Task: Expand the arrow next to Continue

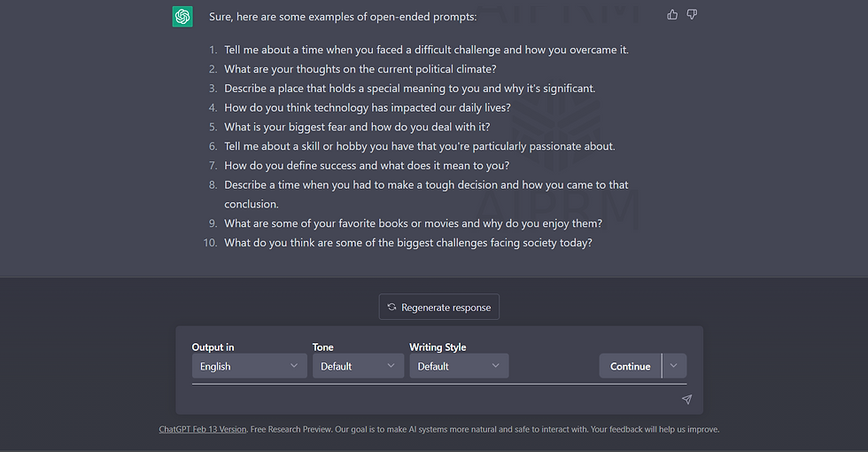Action: coord(674,366)
